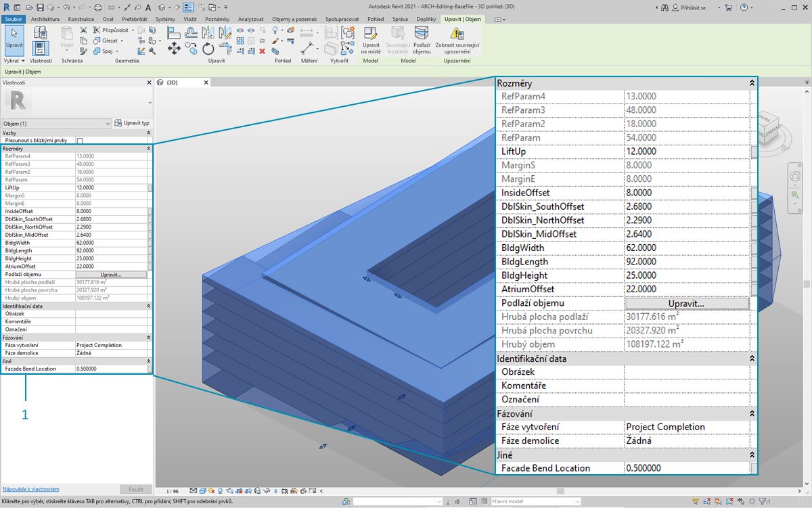
Task: Click the red X delete icon
Action: click(x=262, y=51)
